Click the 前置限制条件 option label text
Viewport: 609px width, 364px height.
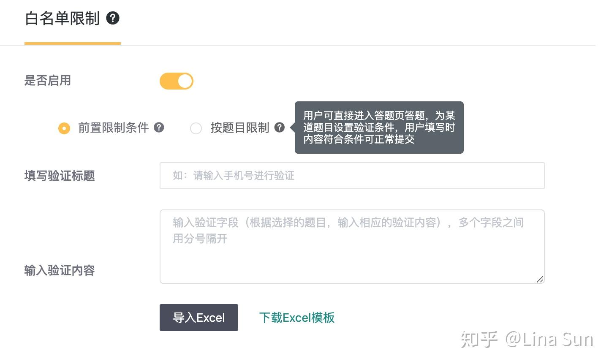tap(114, 128)
